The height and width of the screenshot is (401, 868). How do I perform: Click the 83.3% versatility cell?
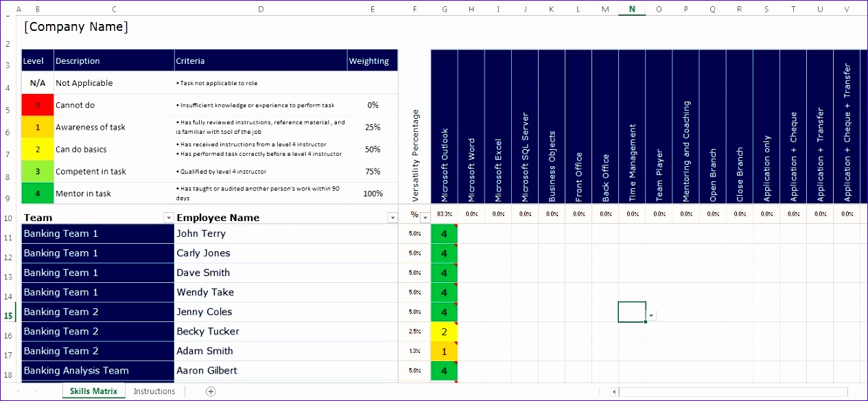[444, 214]
